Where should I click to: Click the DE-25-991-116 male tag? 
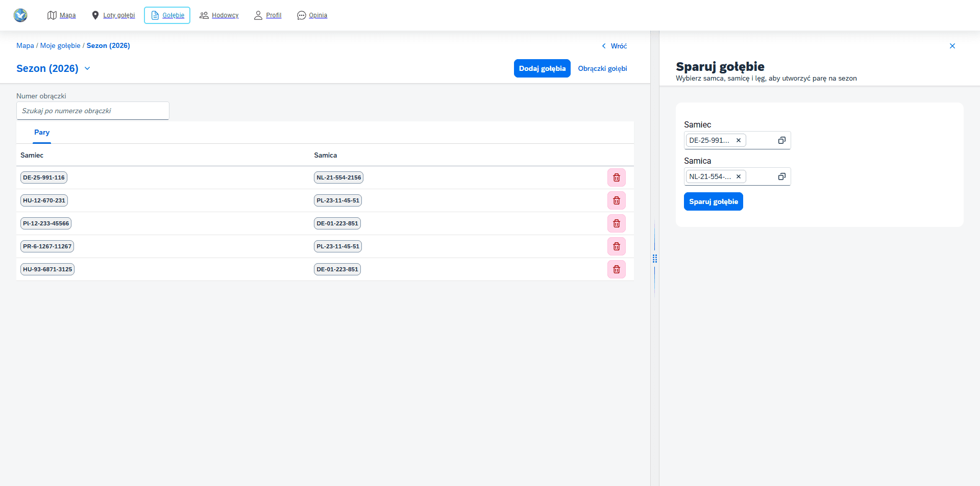[44, 177]
